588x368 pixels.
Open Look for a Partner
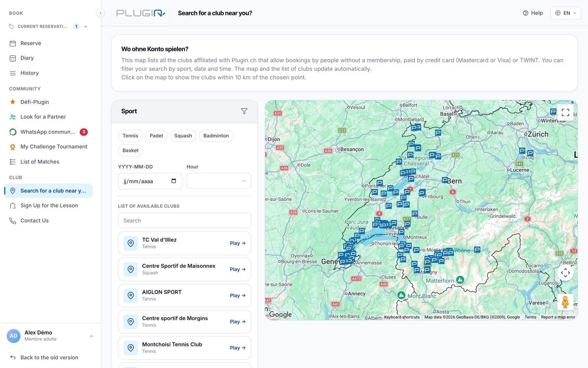point(49,117)
